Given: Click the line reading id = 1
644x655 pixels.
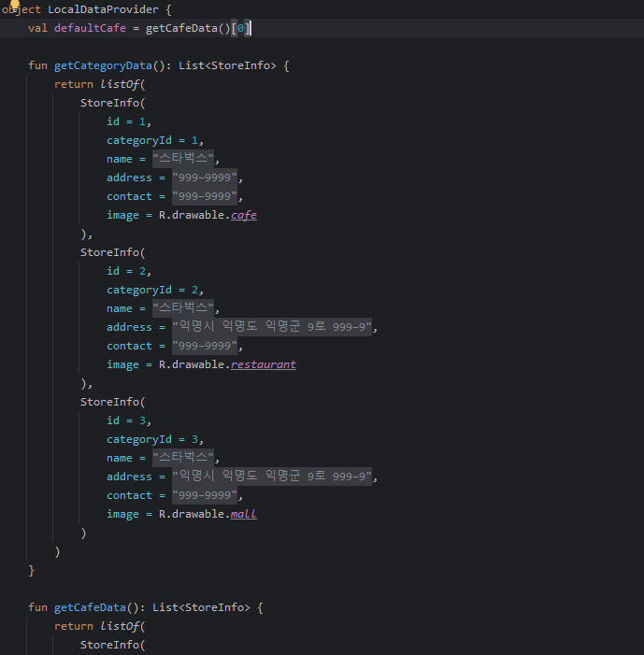Looking at the screenshot, I should pos(129,121).
